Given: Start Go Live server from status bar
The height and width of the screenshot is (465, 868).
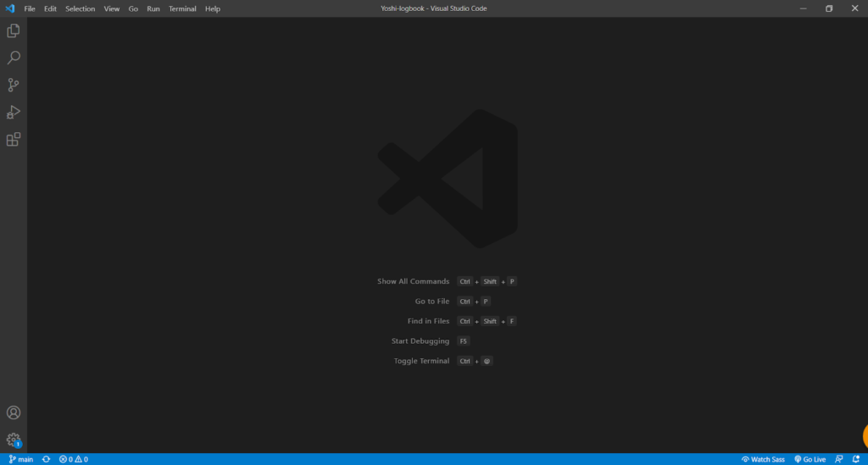Looking at the screenshot, I should 810,459.
